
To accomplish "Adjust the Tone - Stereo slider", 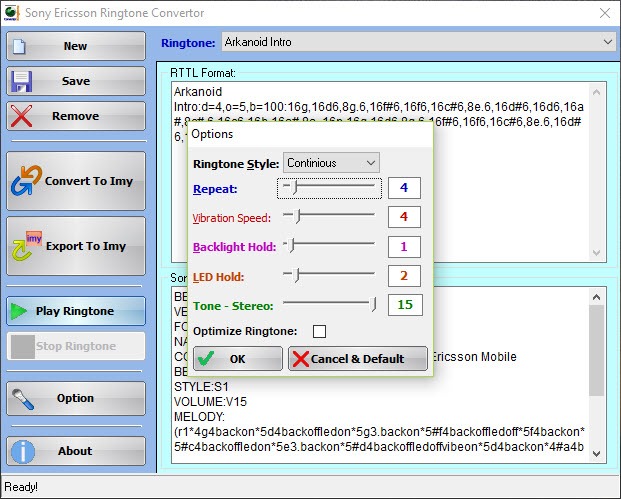I will tap(329, 305).
